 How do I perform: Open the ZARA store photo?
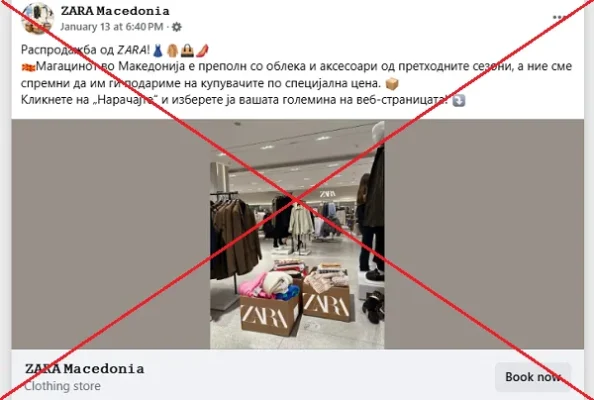pos(297,234)
